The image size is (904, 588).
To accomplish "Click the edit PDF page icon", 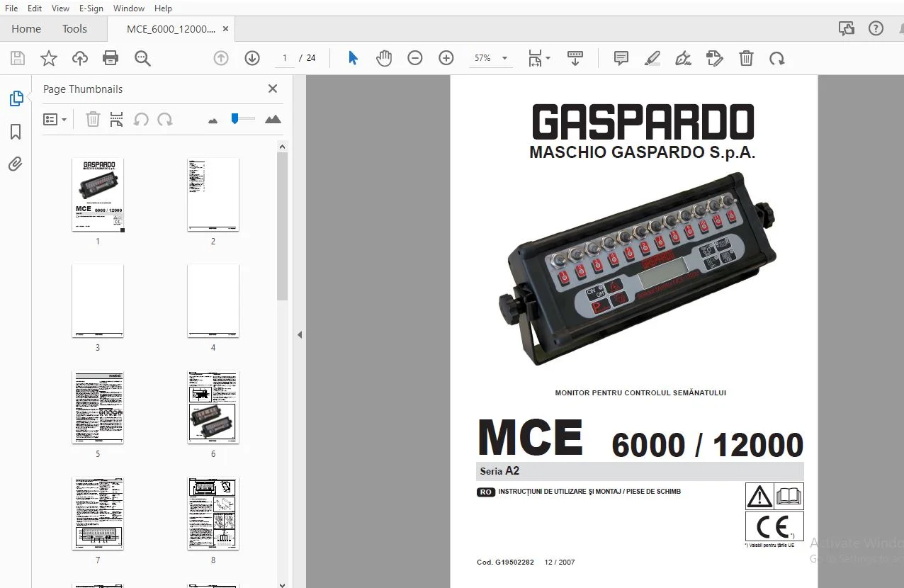I will click(x=715, y=58).
